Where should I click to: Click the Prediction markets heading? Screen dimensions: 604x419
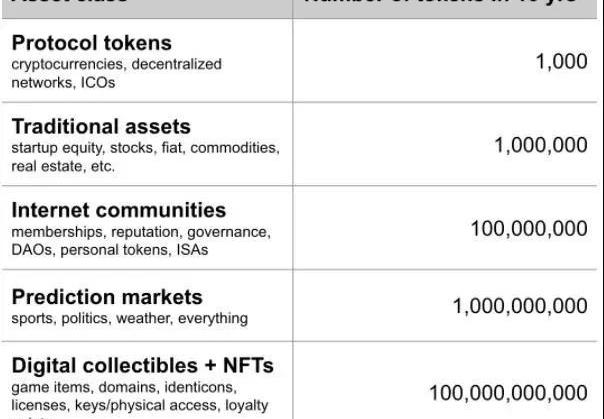tap(107, 297)
